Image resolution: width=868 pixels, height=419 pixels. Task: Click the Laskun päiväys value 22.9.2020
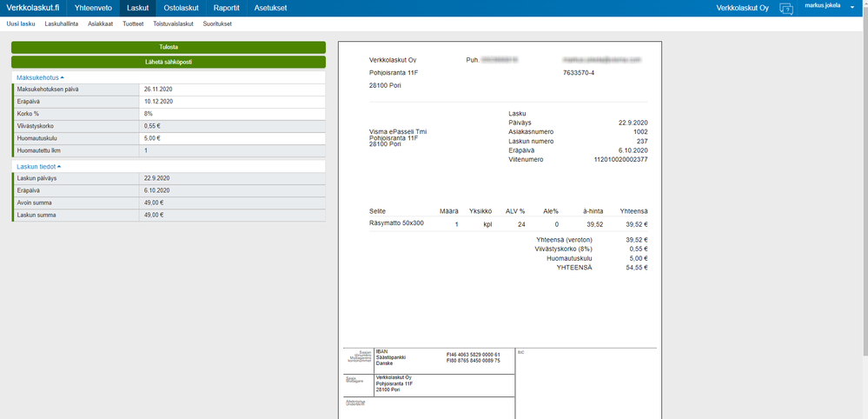pos(156,178)
